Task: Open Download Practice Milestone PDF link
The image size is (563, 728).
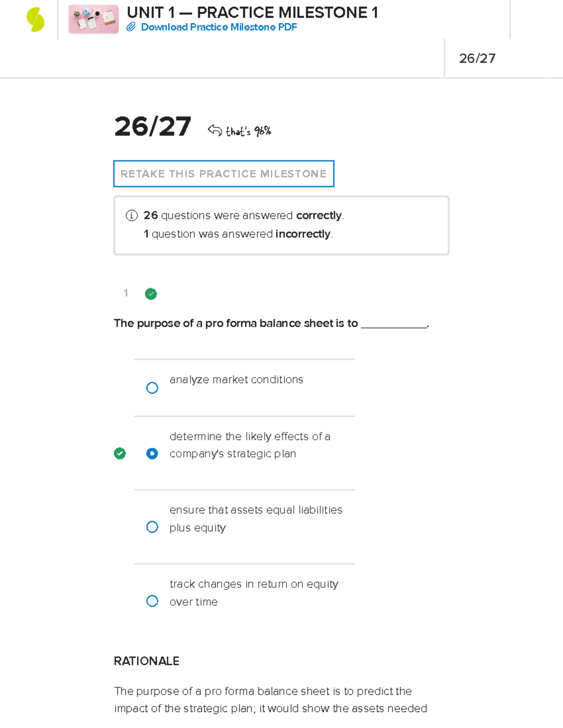Action: click(x=219, y=27)
